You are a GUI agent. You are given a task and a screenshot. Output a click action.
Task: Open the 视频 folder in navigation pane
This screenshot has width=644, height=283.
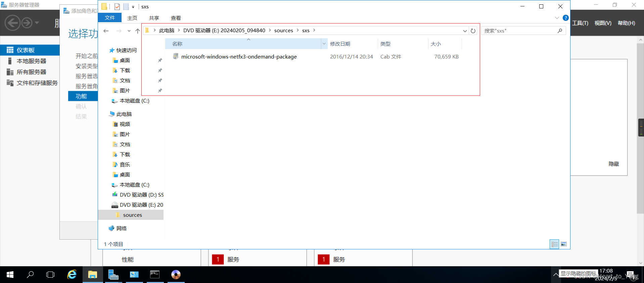point(125,124)
